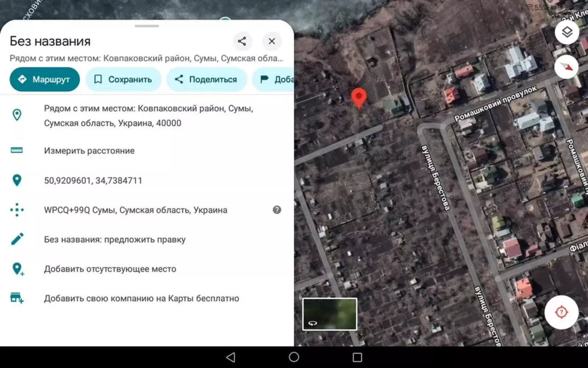
Task: Tap the compass to reset map orientation
Action: [566, 67]
